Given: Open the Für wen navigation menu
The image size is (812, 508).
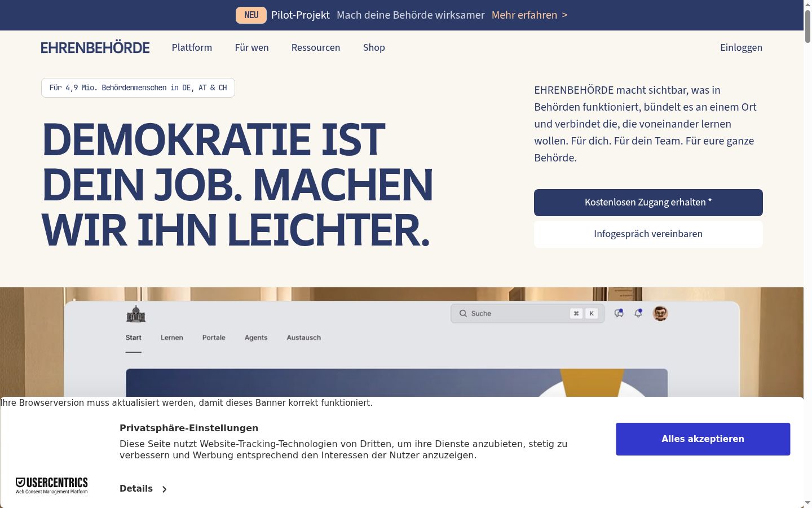Looking at the screenshot, I should click(251, 47).
